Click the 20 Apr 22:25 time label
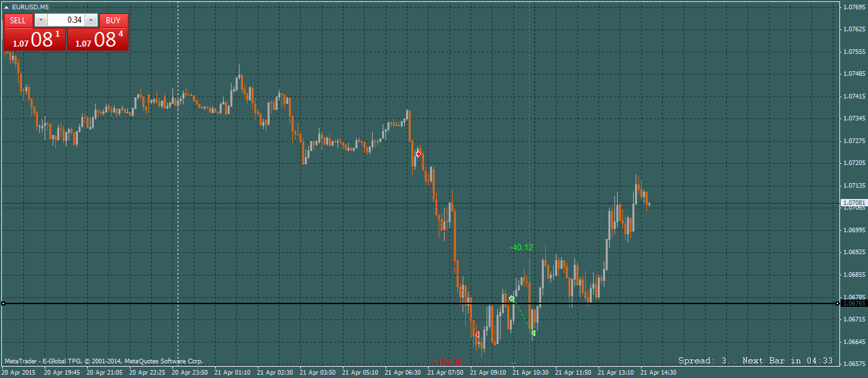Screen dimensions: 868x378 [x=147, y=373]
